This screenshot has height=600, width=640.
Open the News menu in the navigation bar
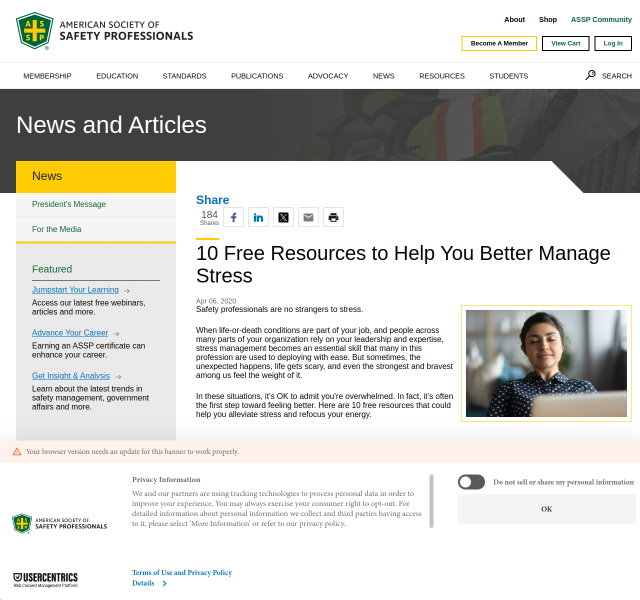tap(384, 76)
